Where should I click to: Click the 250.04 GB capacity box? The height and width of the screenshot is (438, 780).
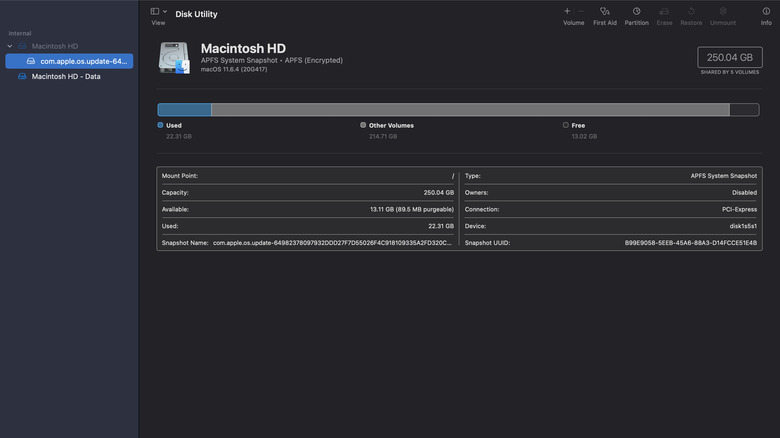728,57
